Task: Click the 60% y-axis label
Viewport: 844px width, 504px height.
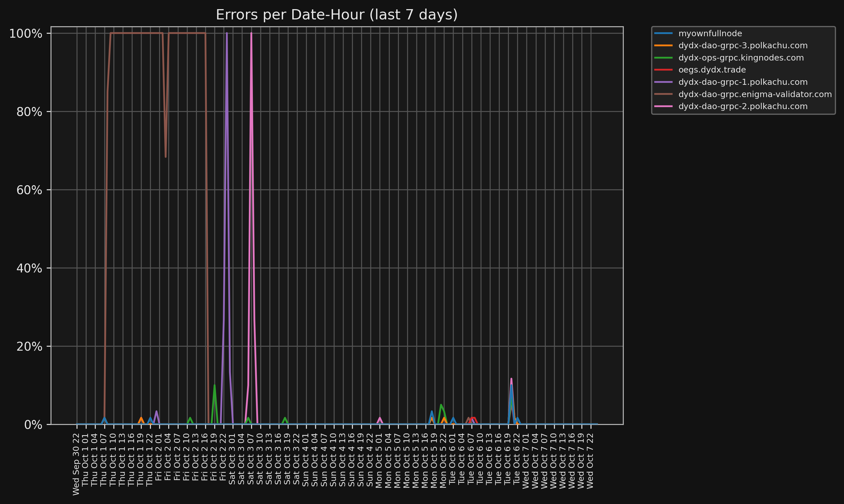Action: pyautogui.click(x=29, y=190)
